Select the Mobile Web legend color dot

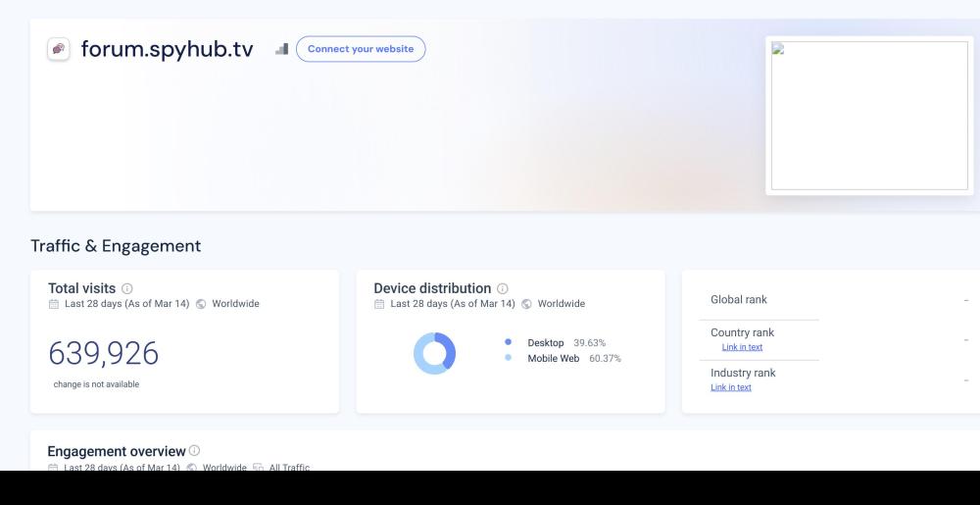[508, 358]
